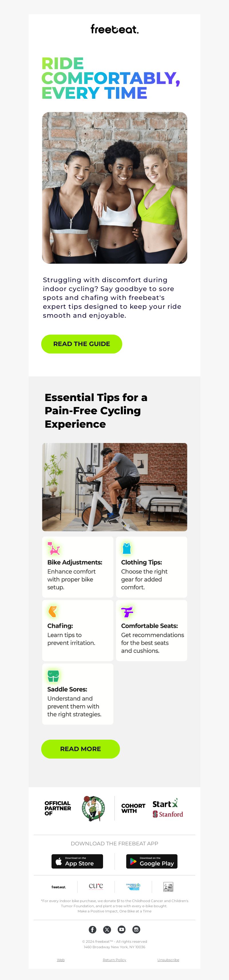Click the blue tank top Clothing Tips icon
Screen dimensions: 229x980
pyautogui.click(x=127, y=548)
